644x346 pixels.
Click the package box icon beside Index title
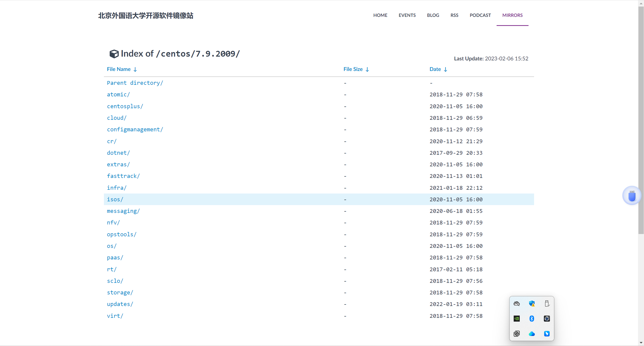tap(114, 54)
